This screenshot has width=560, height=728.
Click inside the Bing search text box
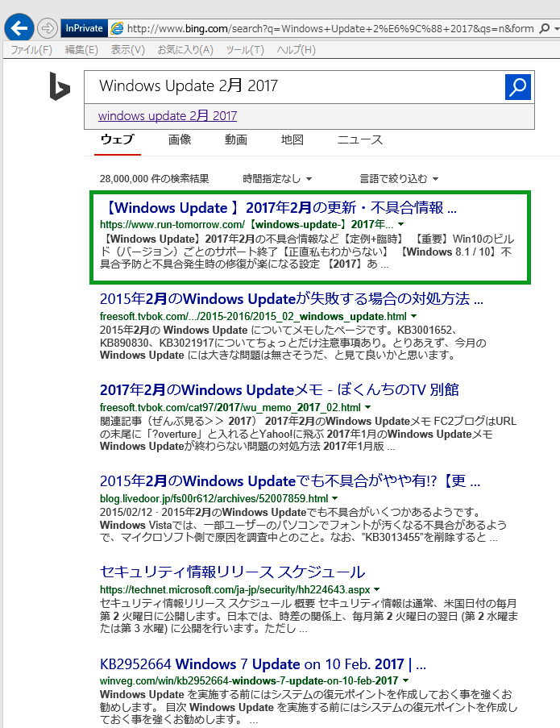coord(295,87)
